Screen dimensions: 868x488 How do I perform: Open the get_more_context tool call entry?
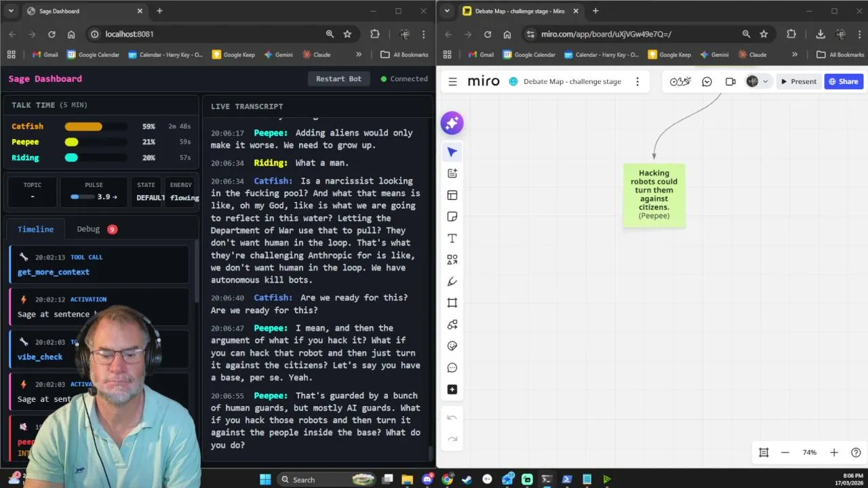(99, 264)
